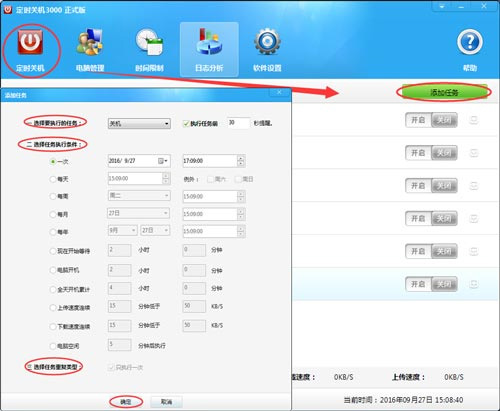
Task: Open the 软件设置 gear icon
Action: [267, 42]
